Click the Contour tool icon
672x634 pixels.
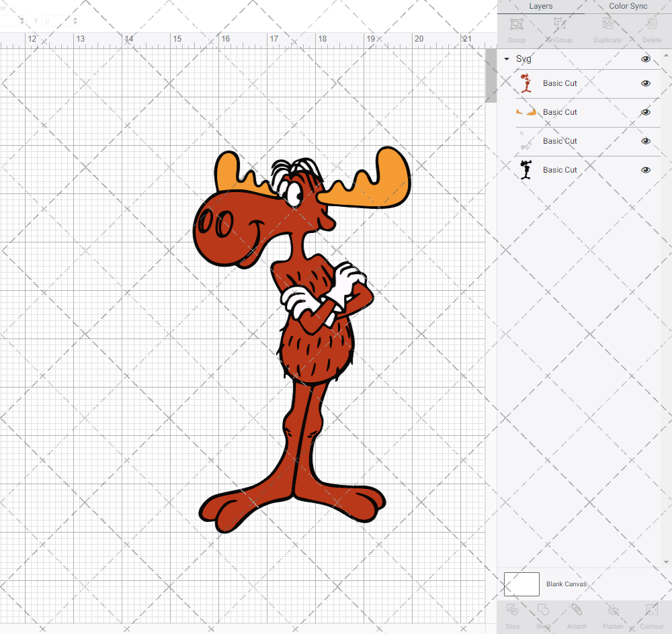(x=652, y=610)
